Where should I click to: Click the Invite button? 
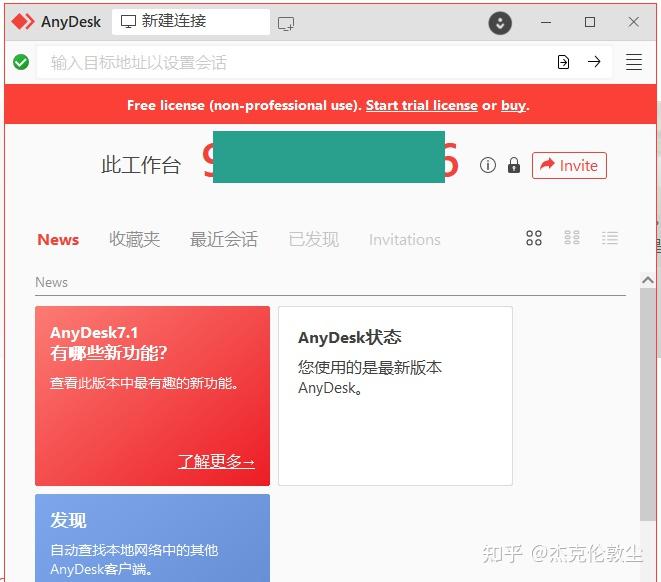point(569,165)
